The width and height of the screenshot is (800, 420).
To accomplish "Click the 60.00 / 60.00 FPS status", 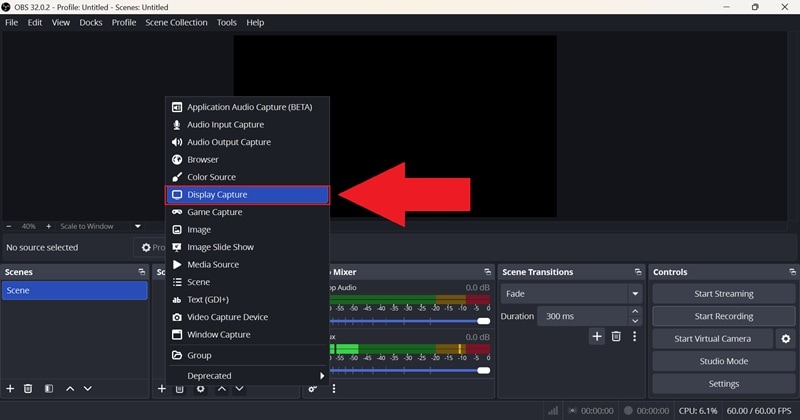I will tap(759, 411).
